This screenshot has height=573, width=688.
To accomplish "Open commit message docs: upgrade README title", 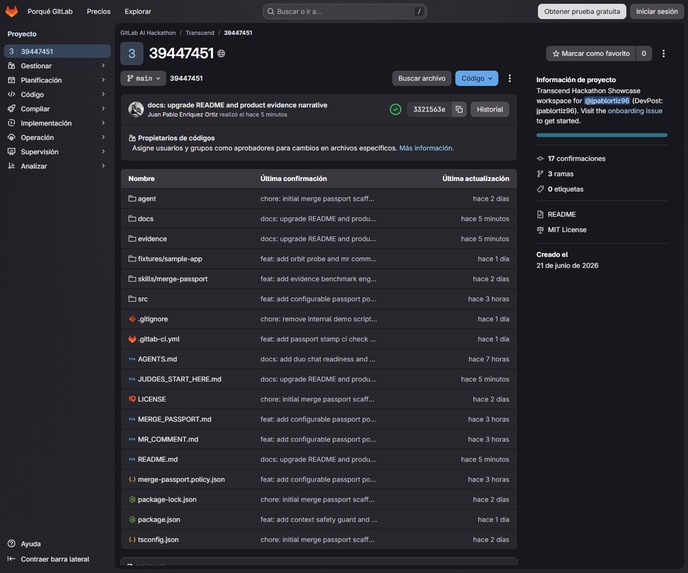I will pyautogui.click(x=237, y=105).
